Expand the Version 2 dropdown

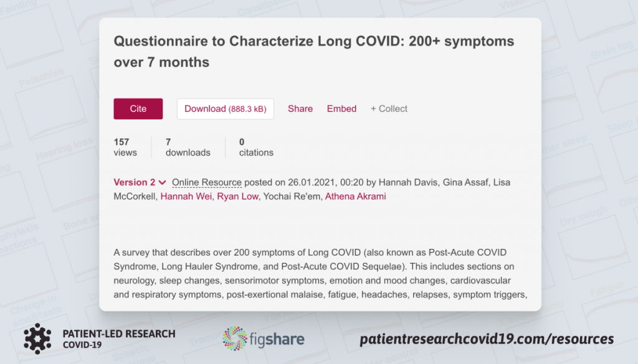(x=140, y=182)
